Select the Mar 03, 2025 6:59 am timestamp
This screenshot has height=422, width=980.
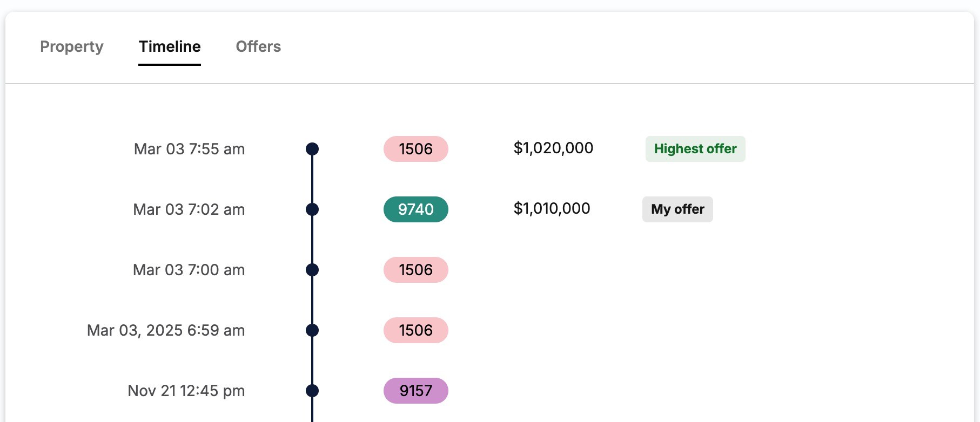click(x=166, y=330)
